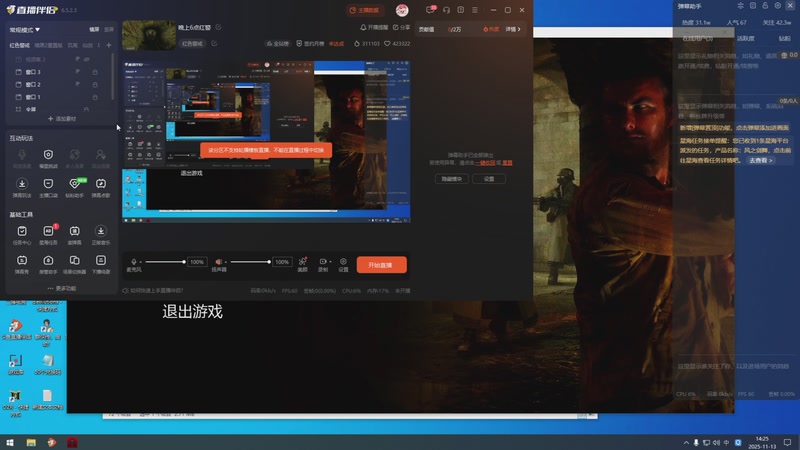Open microphone device dropdown arrow
The image size is (800, 450).
click(x=141, y=262)
